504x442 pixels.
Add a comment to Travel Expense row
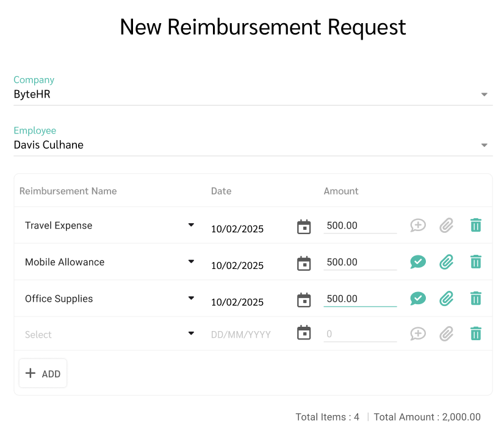click(x=418, y=225)
